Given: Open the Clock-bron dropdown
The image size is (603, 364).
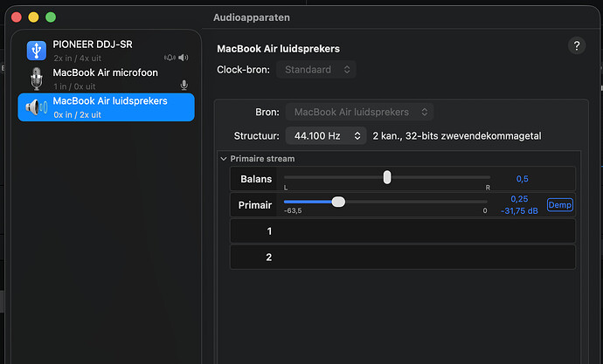Looking at the screenshot, I should tap(315, 69).
